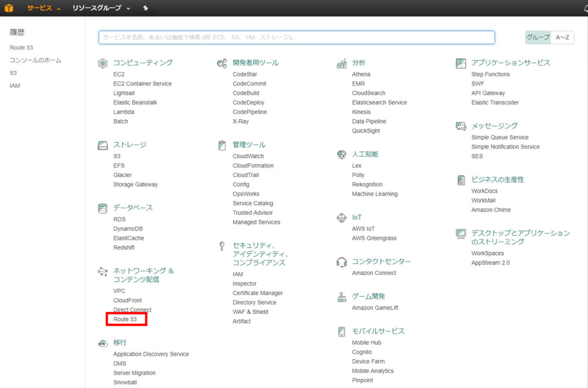Screen dimensions: 588x388
Task: Click the ゲーム開発 category icon
Action: point(342,297)
